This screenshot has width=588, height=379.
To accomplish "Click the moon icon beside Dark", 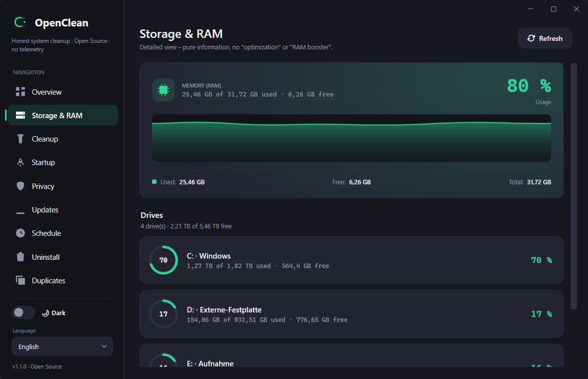I will coord(45,313).
